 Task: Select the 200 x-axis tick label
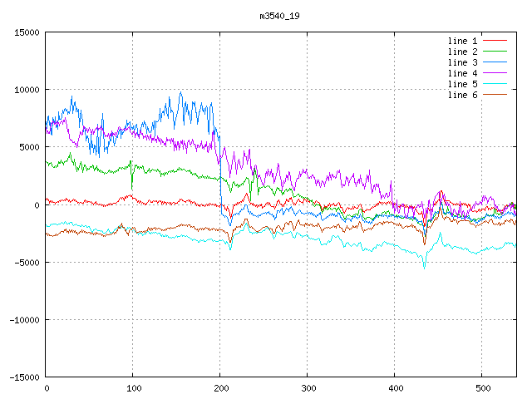pyautogui.click(x=220, y=388)
